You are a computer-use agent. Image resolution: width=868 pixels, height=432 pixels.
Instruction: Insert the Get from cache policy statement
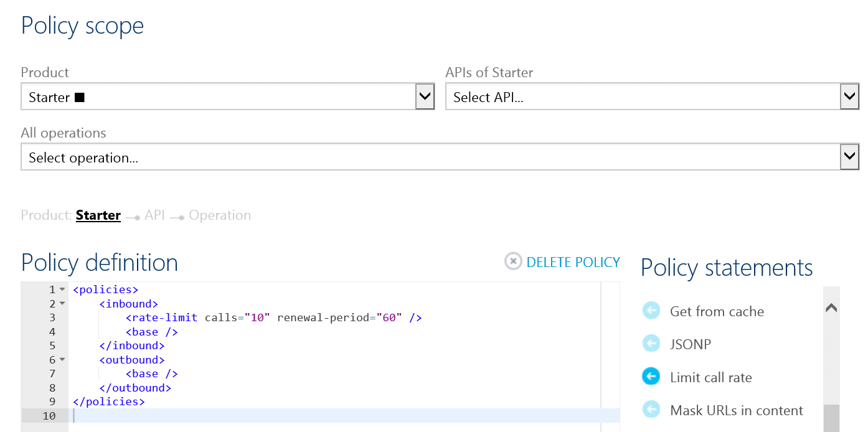[651, 311]
